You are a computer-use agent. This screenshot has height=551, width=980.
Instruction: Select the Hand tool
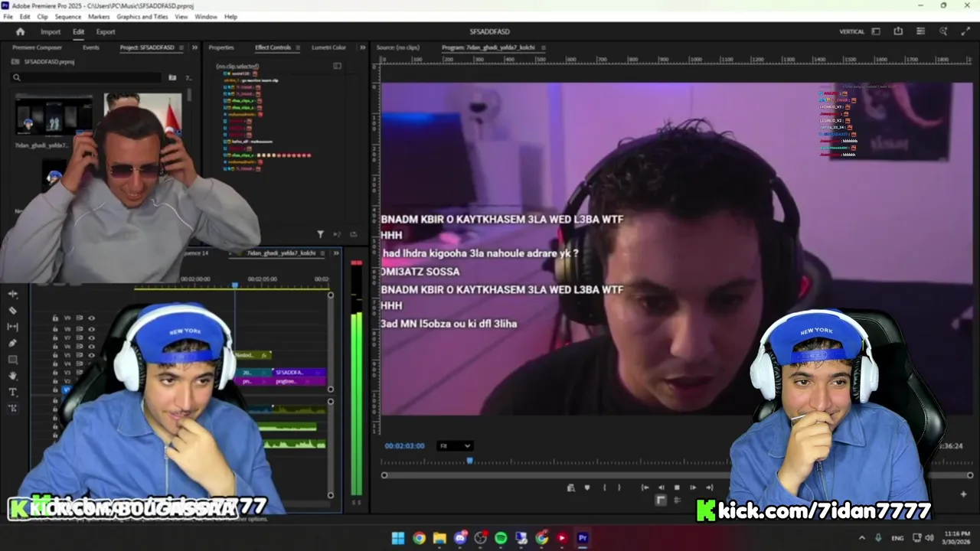coord(12,376)
